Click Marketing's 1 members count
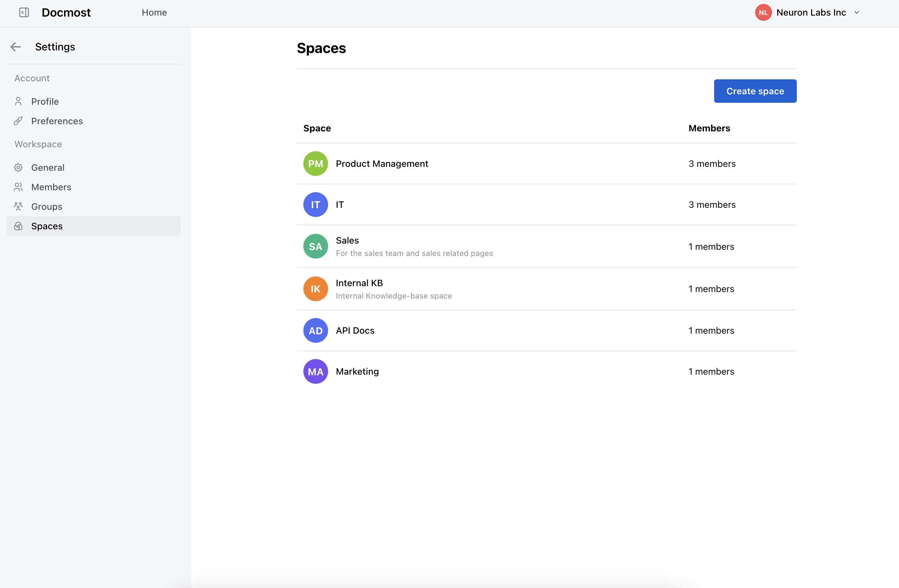This screenshot has width=899, height=588. (x=711, y=371)
